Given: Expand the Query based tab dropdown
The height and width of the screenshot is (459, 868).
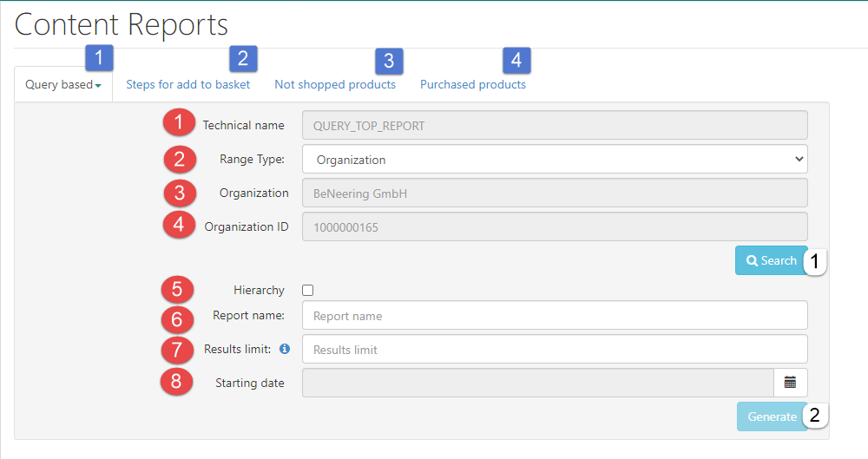Looking at the screenshot, I should tap(63, 85).
